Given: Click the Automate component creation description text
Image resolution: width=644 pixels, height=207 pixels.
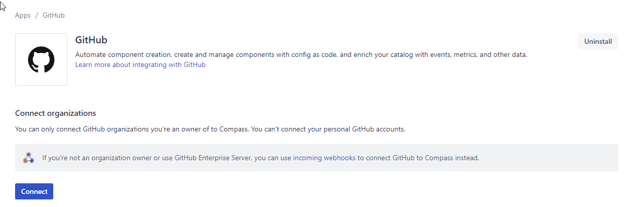Looking at the screenshot, I should click(301, 54).
